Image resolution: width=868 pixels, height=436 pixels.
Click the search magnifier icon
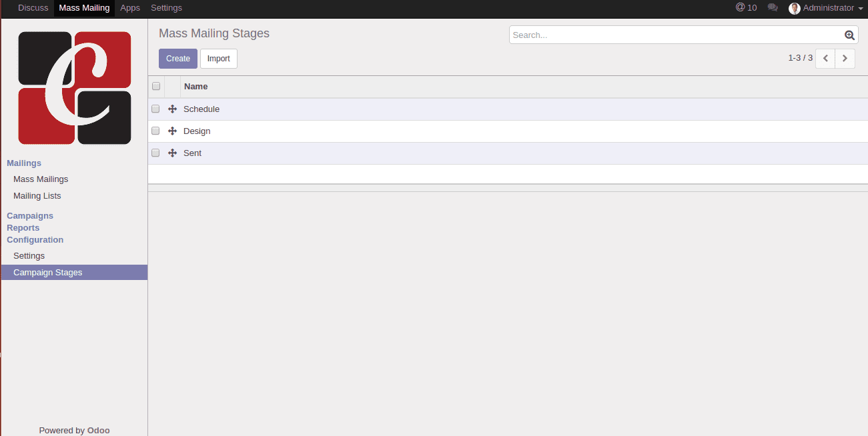coord(849,35)
